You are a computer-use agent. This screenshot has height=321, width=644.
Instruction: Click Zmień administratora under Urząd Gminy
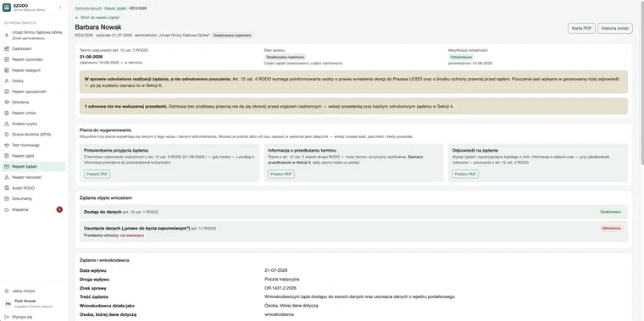[x=28, y=38]
